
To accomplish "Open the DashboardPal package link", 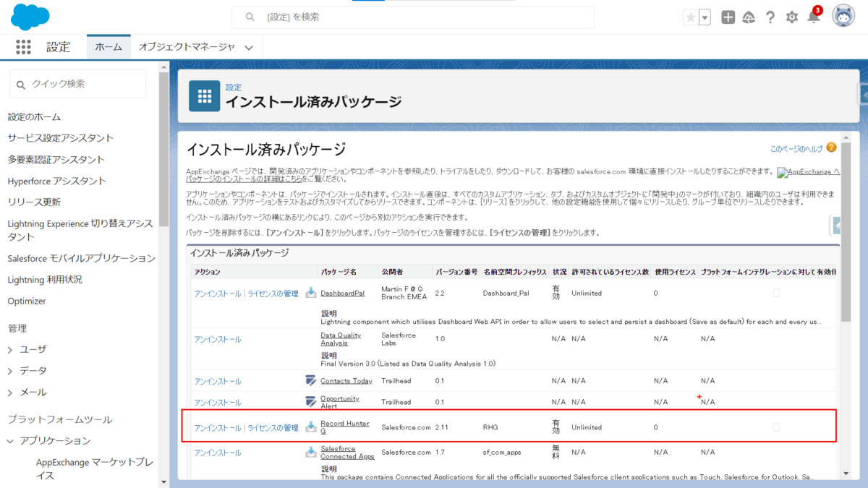I will point(342,294).
